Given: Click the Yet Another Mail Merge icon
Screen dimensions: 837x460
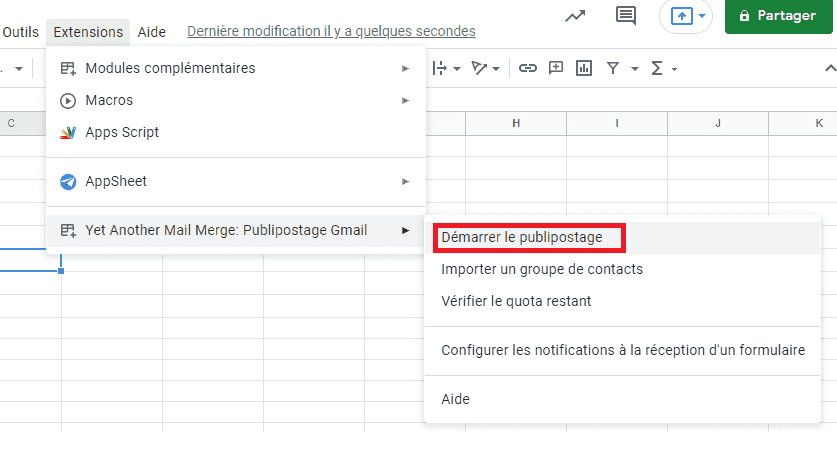Looking at the screenshot, I should (x=68, y=231).
